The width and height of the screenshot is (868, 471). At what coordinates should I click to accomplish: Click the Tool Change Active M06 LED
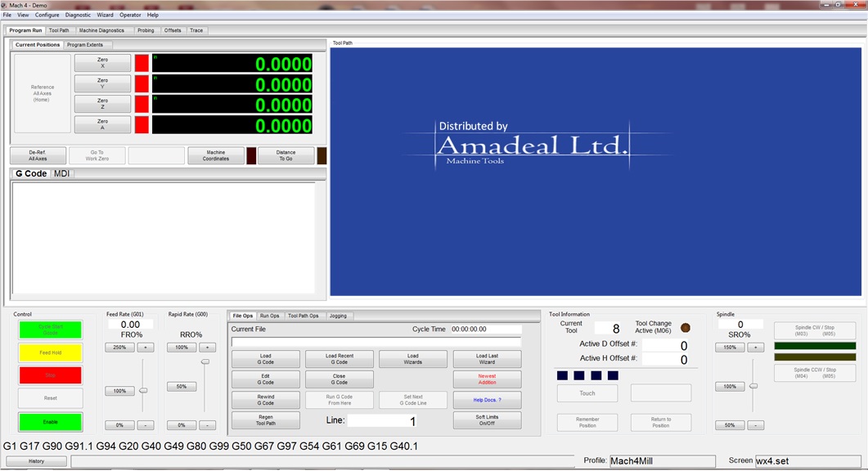(686, 328)
